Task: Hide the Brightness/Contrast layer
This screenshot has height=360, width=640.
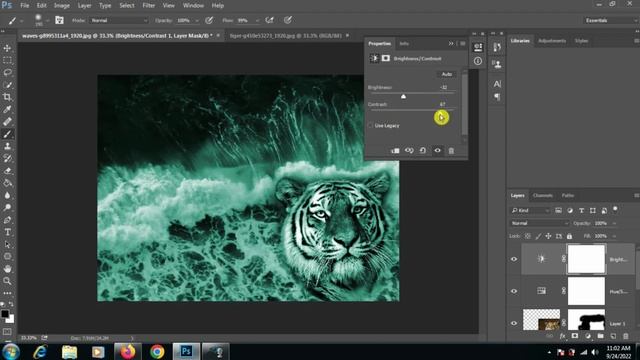Action: click(x=514, y=259)
